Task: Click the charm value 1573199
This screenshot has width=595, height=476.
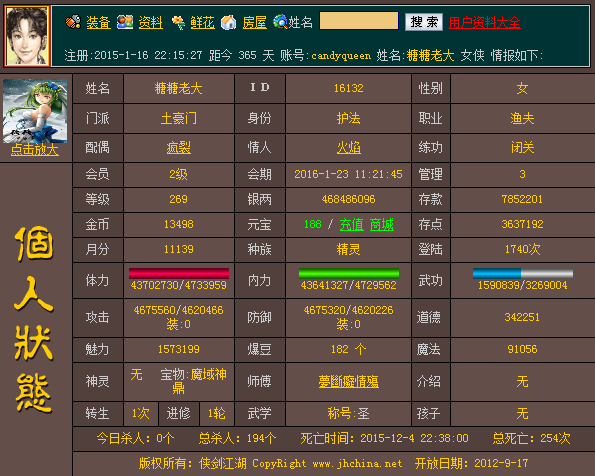Action: point(179,349)
